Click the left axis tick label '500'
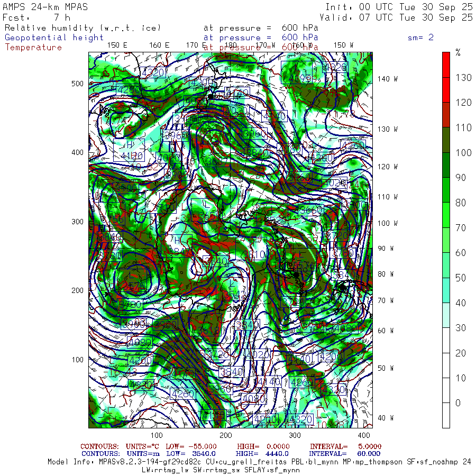Viewport: 476px width, 476px height. (x=77, y=84)
